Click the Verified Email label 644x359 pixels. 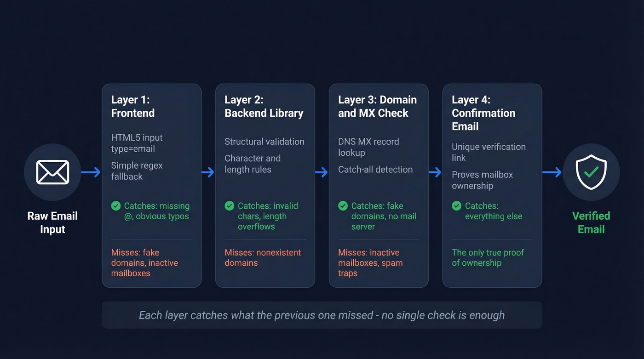[591, 222]
